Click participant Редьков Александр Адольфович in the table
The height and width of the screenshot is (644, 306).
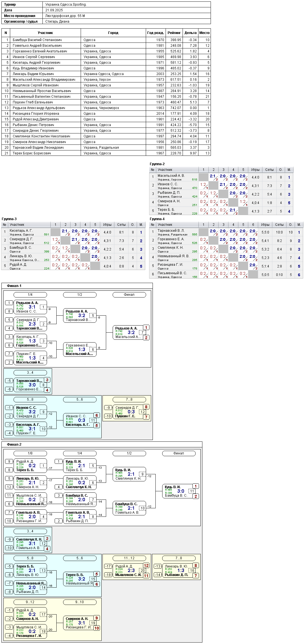click(x=39, y=108)
